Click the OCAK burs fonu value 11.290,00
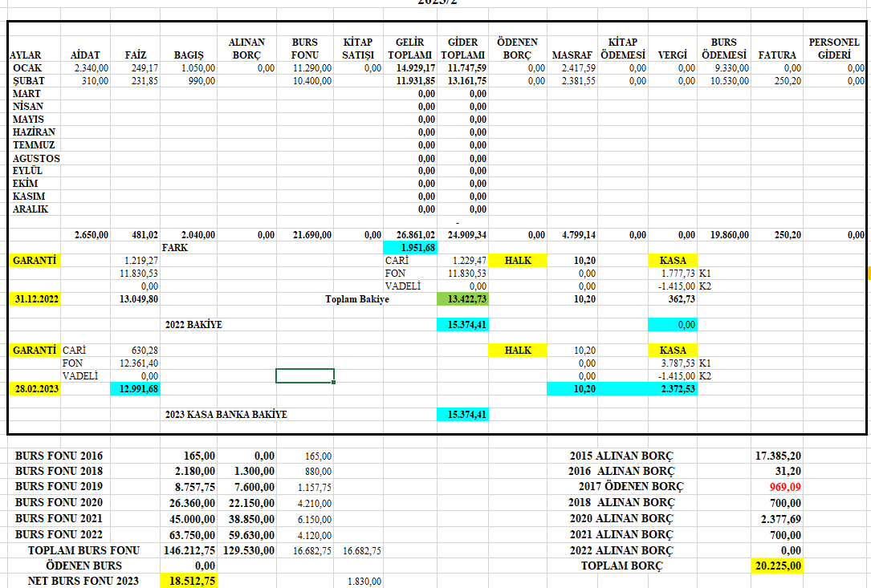 [312, 67]
